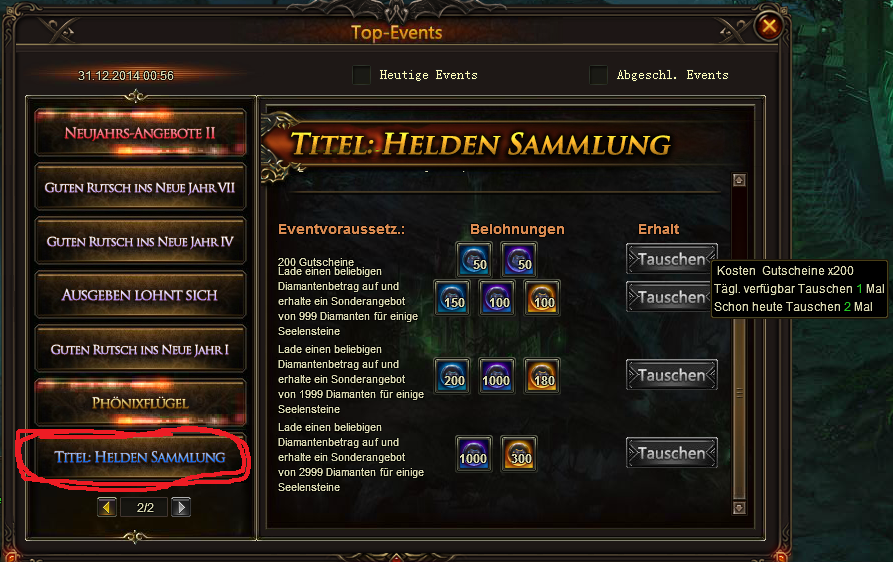This screenshot has width=893, height=562.
Task: Click Tauschen for the 200 Gutscheine offer
Action: click(x=671, y=259)
